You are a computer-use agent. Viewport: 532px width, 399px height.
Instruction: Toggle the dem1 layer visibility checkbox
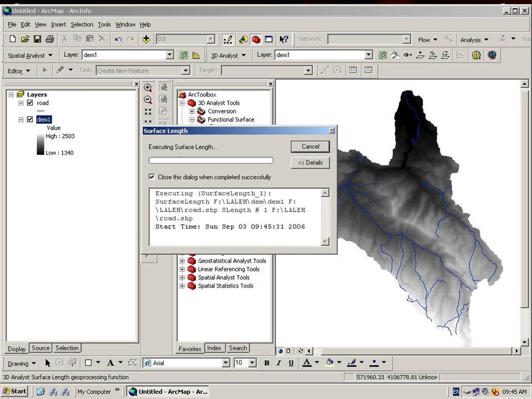30,120
